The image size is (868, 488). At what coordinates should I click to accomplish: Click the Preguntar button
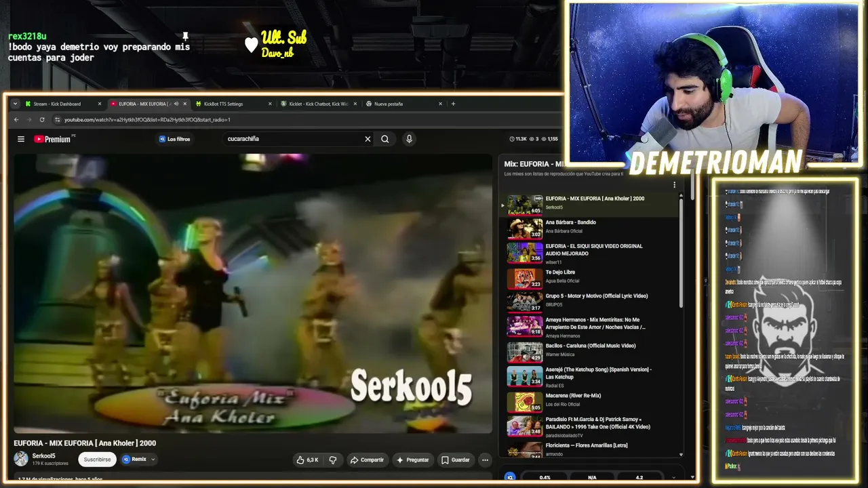coord(413,460)
